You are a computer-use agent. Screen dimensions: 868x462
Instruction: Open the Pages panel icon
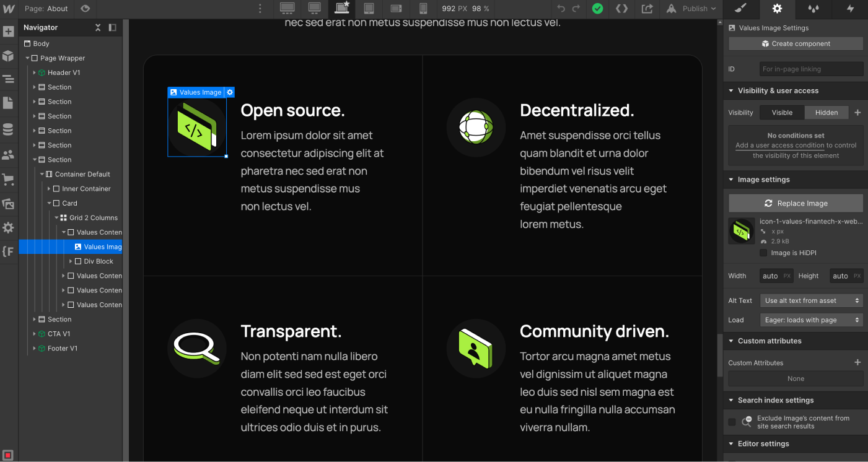[x=8, y=103]
